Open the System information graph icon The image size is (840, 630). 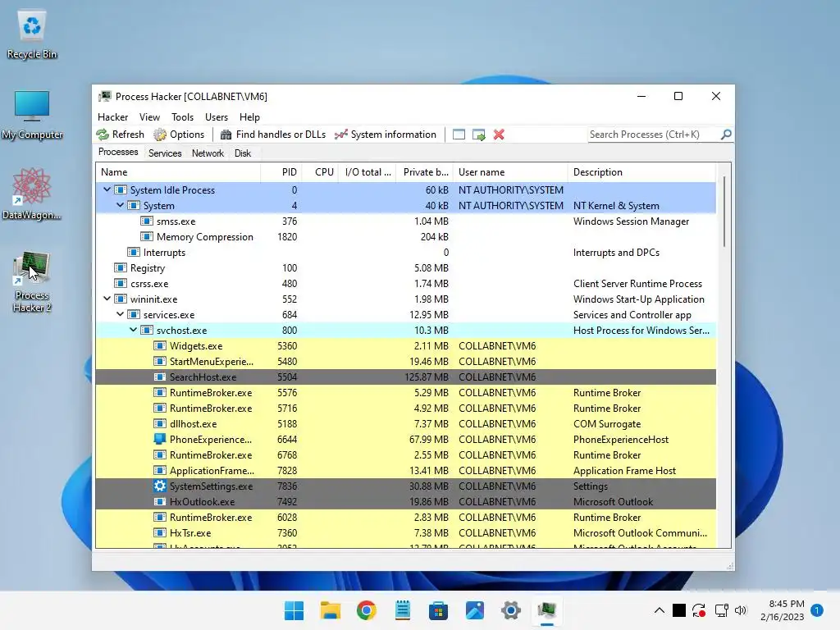[340, 135]
